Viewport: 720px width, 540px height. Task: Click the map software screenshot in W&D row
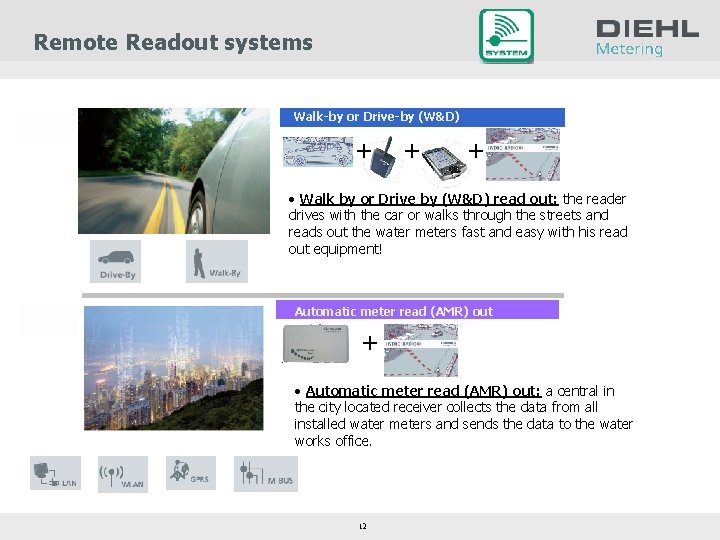523,154
